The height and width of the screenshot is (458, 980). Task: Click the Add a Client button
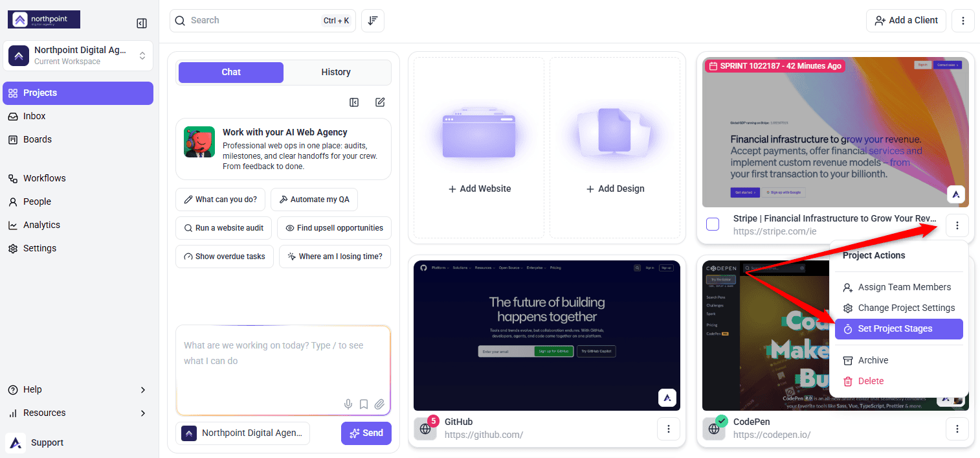point(906,21)
